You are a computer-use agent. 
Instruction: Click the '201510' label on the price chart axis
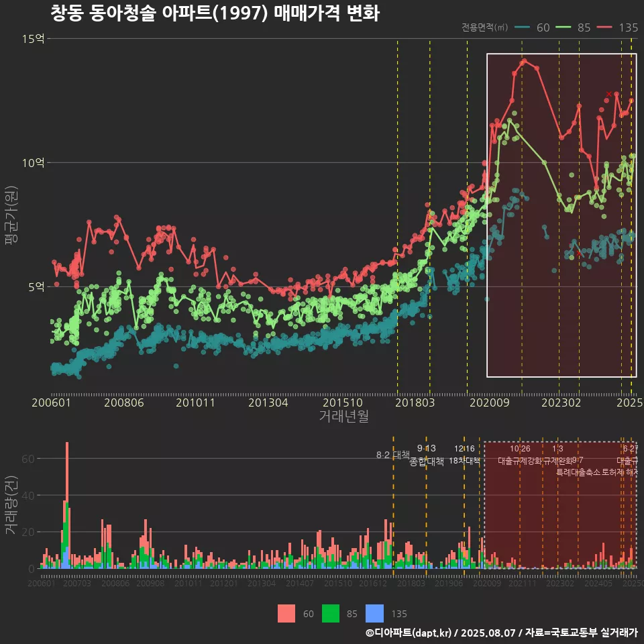(343, 402)
